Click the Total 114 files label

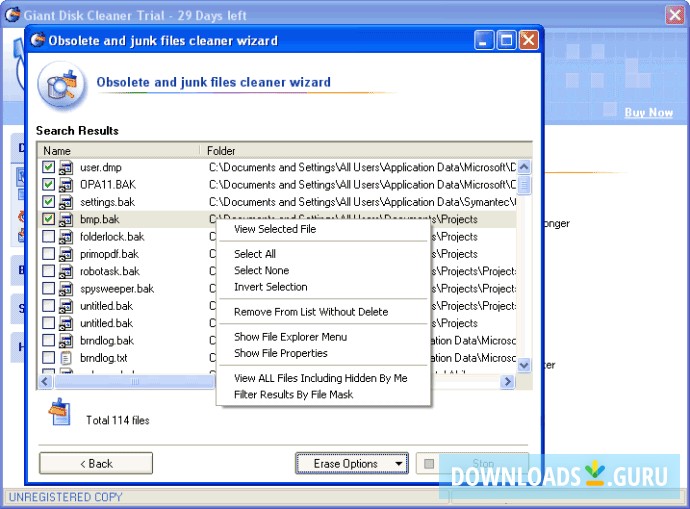click(x=117, y=421)
